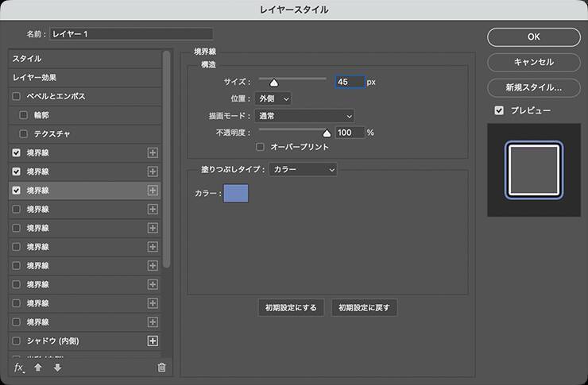Select the シャドウ (内側) row label

53,341
